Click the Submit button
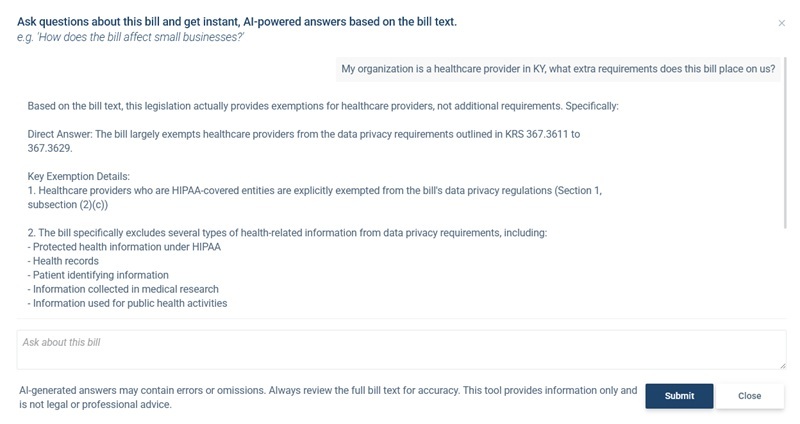This screenshot has height=424, width=800. click(x=679, y=396)
